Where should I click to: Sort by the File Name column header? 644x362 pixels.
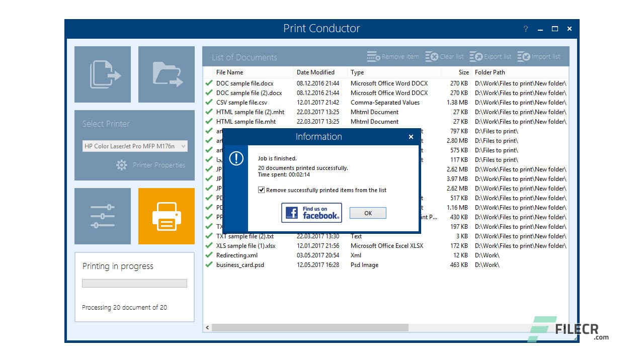coord(229,72)
